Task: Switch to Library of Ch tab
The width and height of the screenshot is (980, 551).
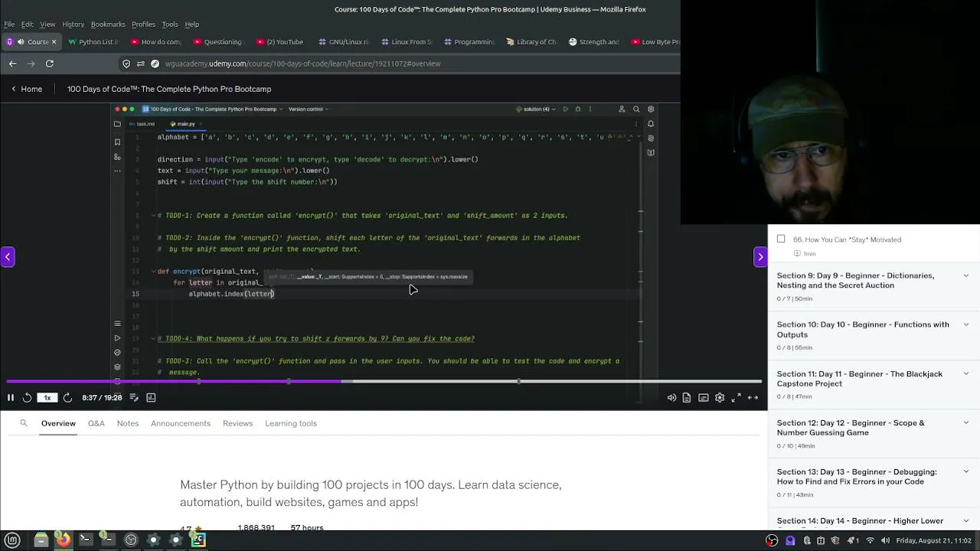Action: click(531, 42)
